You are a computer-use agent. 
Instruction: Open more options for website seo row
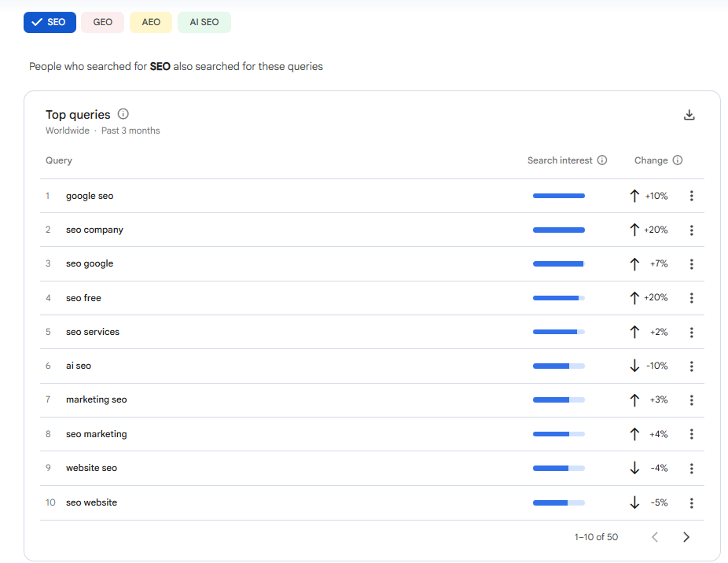point(691,468)
